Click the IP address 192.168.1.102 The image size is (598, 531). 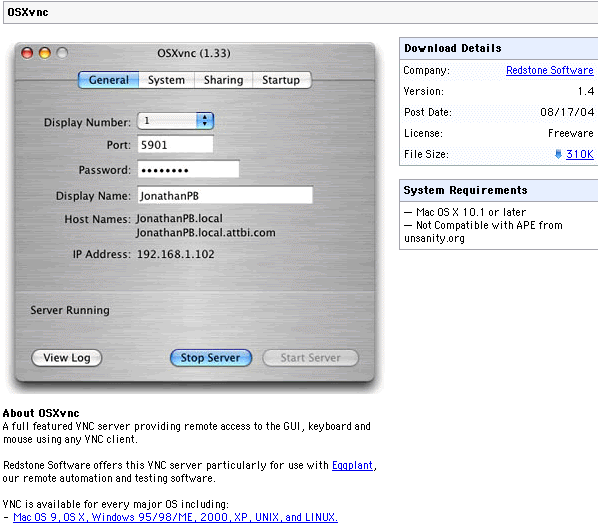(175, 254)
